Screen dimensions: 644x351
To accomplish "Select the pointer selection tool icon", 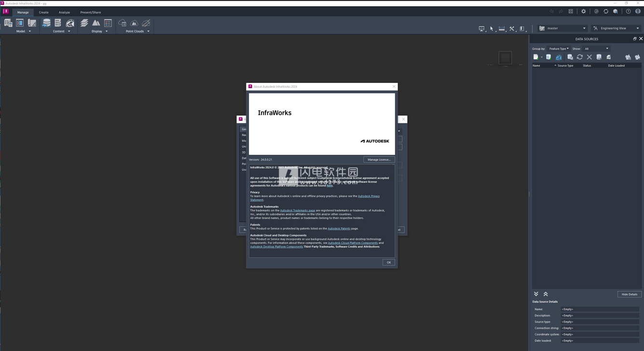I will 492,28.
